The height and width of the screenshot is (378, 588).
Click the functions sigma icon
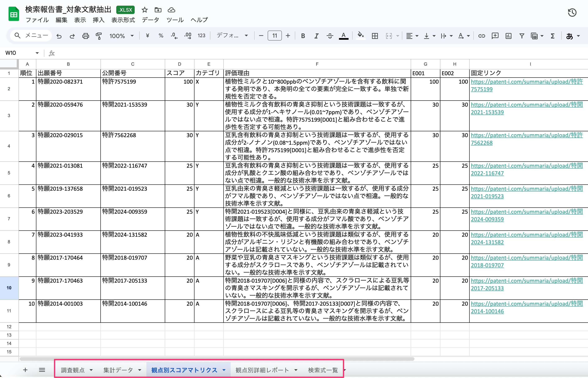click(x=552, y=36)
